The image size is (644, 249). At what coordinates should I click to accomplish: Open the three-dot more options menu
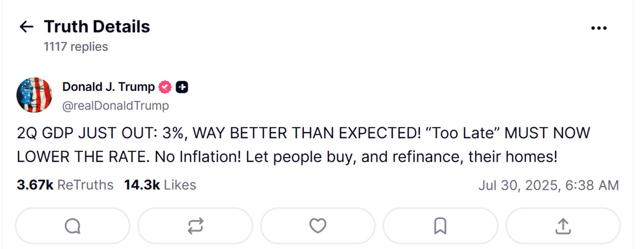[599, 28]
